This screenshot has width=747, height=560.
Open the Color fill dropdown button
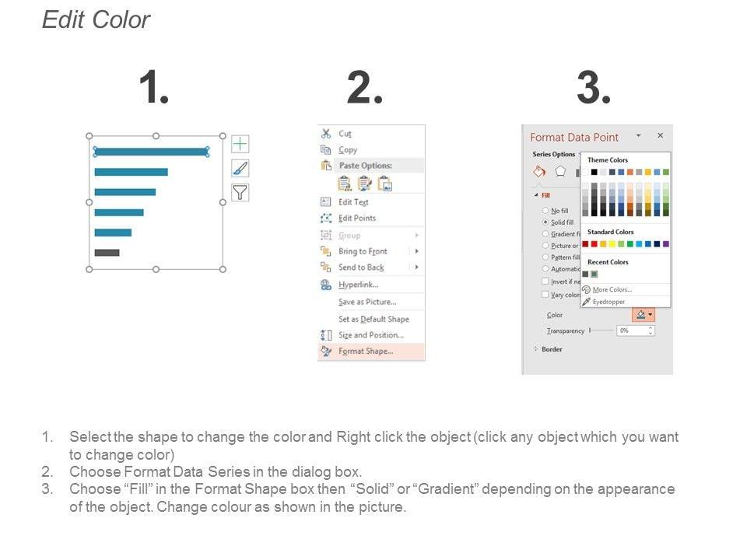coord(644,314)
